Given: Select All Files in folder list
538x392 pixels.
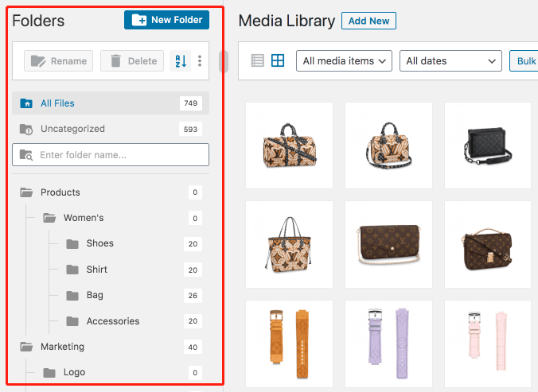Looking at the screenshot, I should (x=57, y=103).
